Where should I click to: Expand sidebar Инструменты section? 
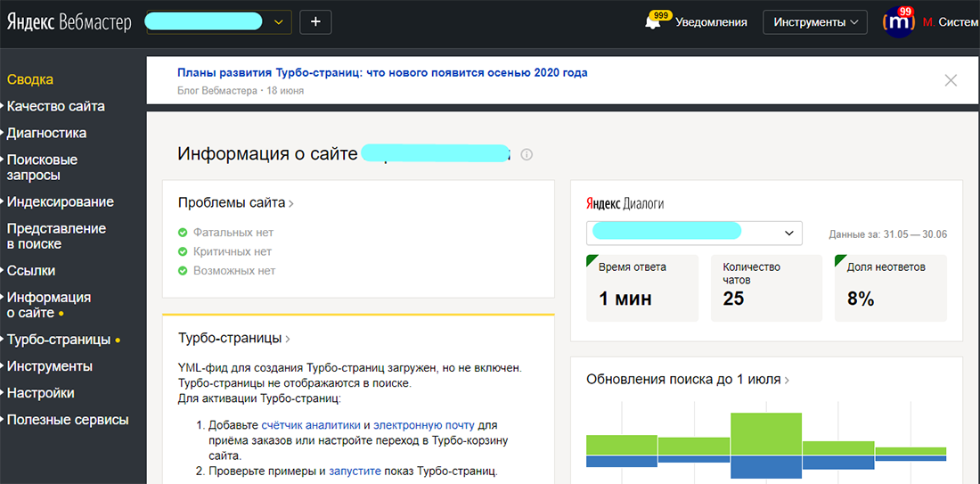(x=49, y=365)
